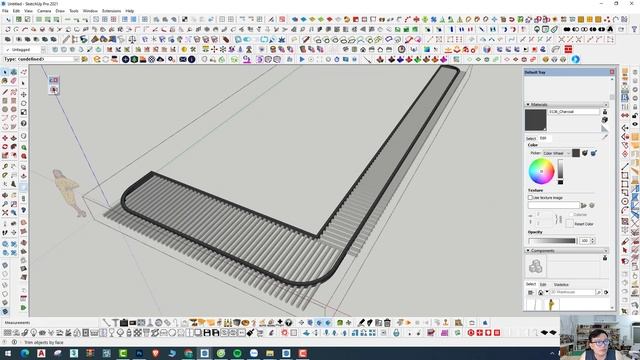Select the Rectangle drawing tool
The image size is (640, 360).
coord(5,100)
